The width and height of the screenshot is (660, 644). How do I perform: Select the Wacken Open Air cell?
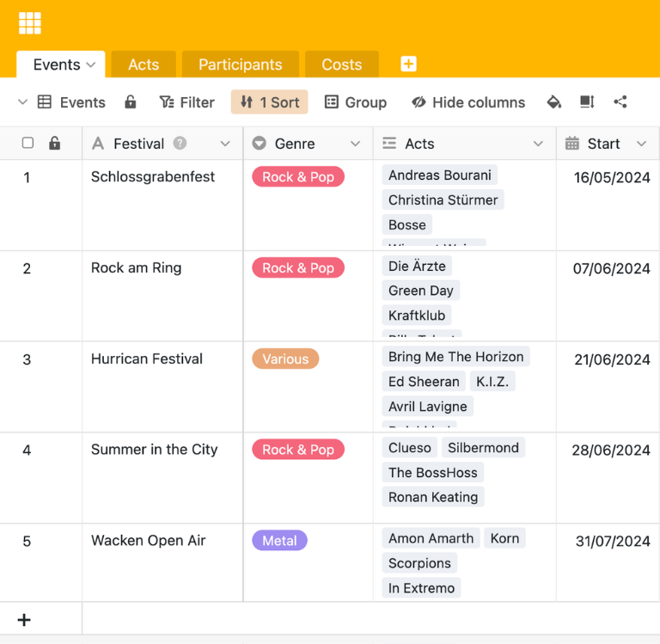click(x=162, y=562)
